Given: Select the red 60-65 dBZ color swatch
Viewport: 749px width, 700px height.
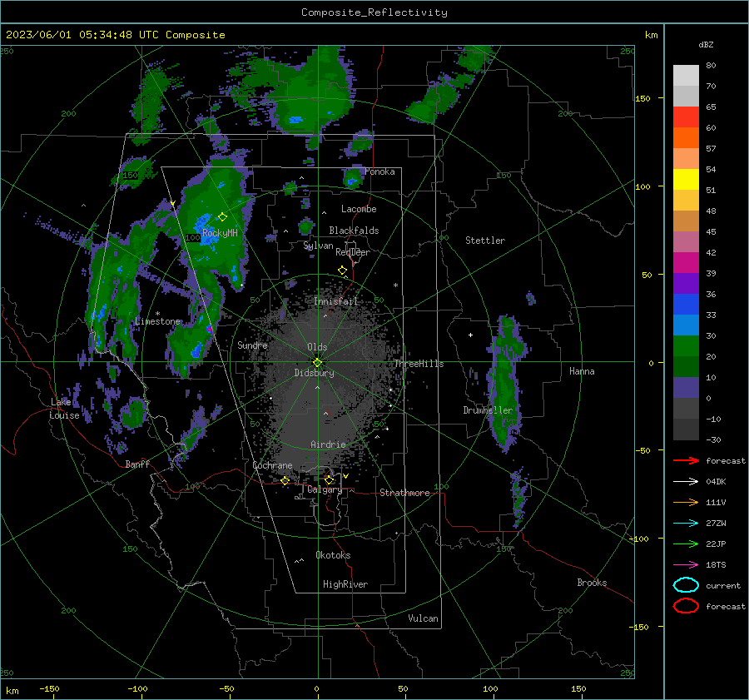Looking at the screenshot, I should [686, 117].
